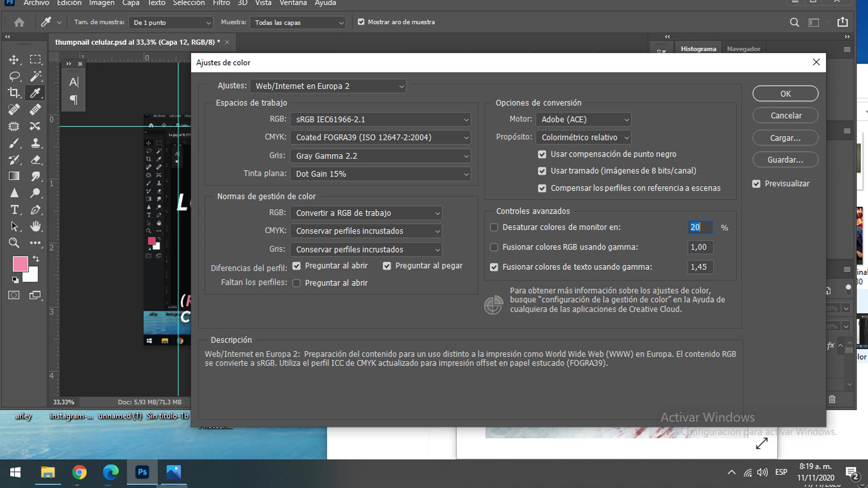Image resolution: width=868 pixels, height=488 pixels.
Task: Select the Horizontal Type tool
Action: tap(14, 210)
